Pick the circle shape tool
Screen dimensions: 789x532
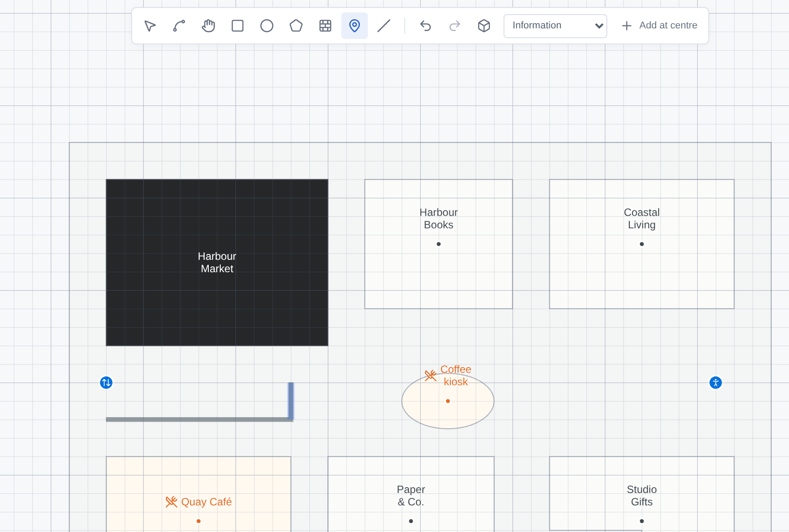[267, 26]
